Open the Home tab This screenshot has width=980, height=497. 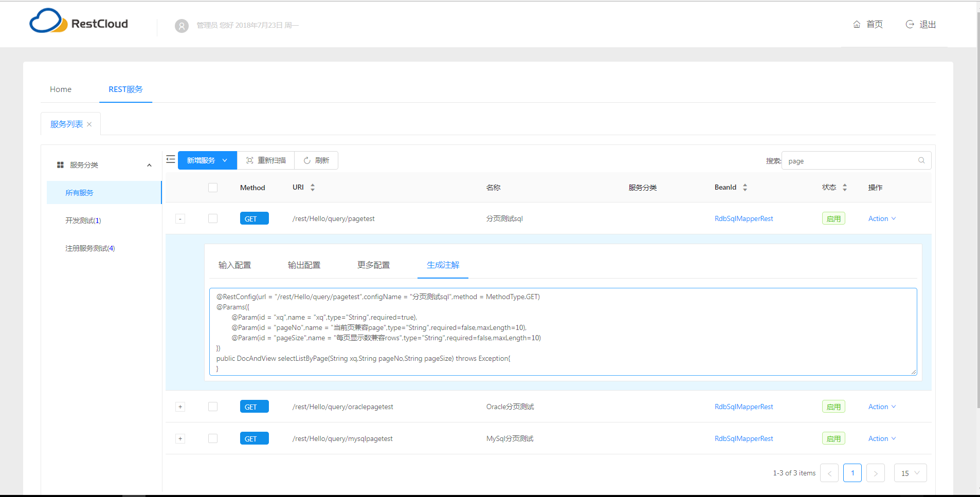[x=61, y=89]
